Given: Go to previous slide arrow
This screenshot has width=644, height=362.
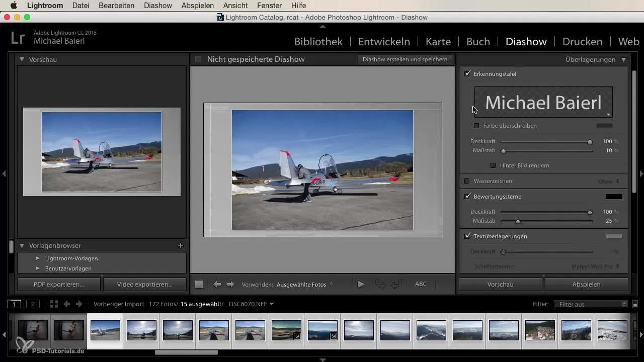Looking at the screenshot, I should tap(217, 285).
